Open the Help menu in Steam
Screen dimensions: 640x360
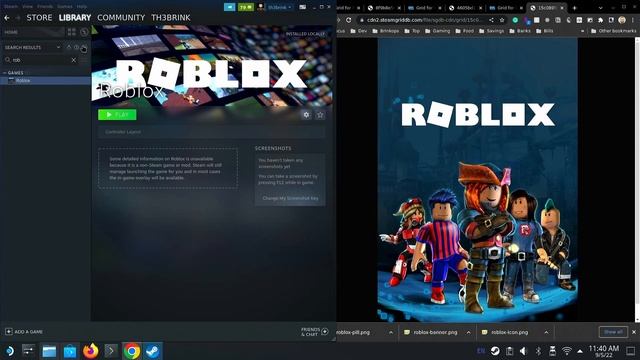click(x=82, y=7)
